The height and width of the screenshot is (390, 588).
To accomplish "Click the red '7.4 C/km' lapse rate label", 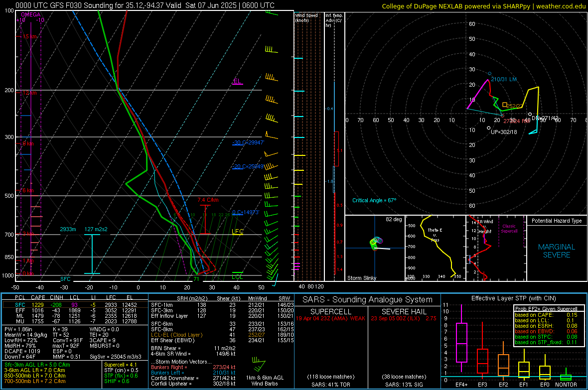I will click(x=208, y=200).
